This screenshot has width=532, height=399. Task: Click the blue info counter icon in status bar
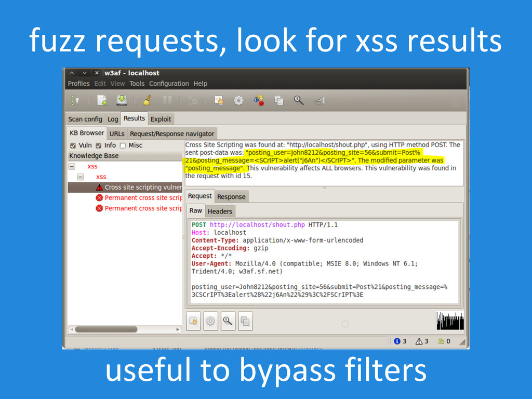397,341
